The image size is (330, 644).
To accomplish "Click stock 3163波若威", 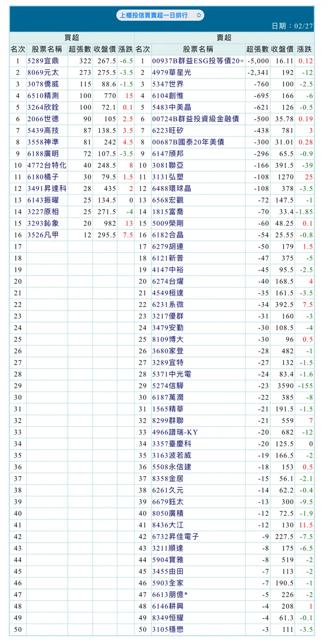I will [x=172, y=455].
